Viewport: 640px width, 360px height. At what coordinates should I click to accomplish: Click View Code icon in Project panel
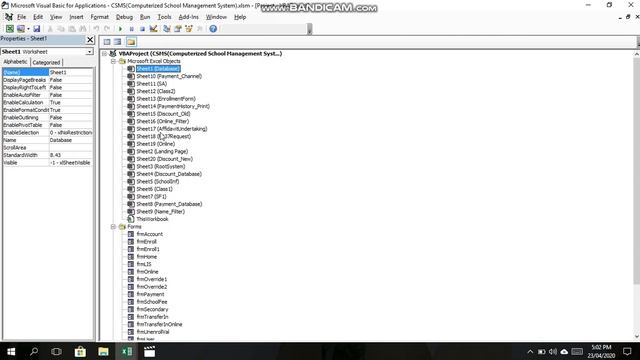(x=107, y=42)
